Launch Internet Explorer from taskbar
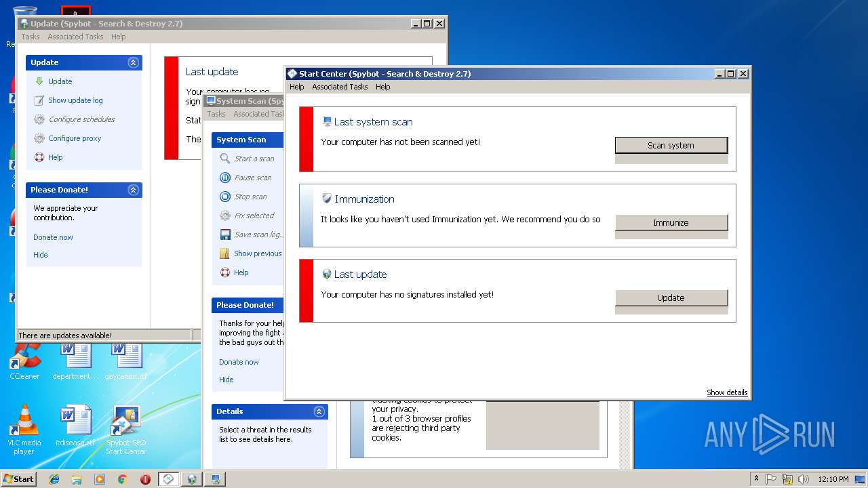 [x=54, y=479]
